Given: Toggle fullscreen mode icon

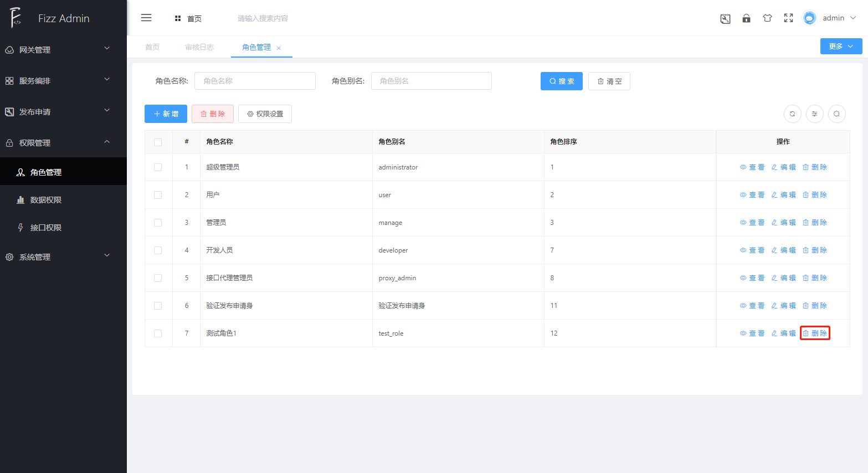Looking at the screenshot, I should 788,18.
